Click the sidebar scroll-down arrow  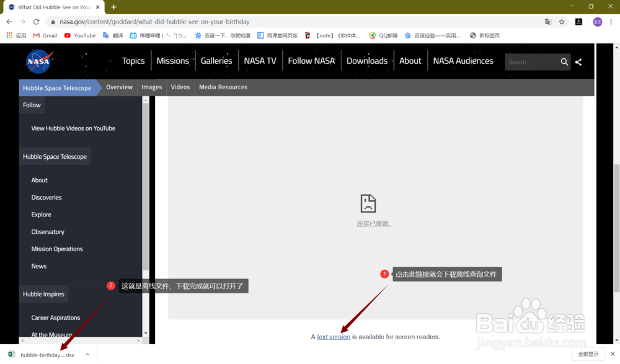tap(146, 333)
